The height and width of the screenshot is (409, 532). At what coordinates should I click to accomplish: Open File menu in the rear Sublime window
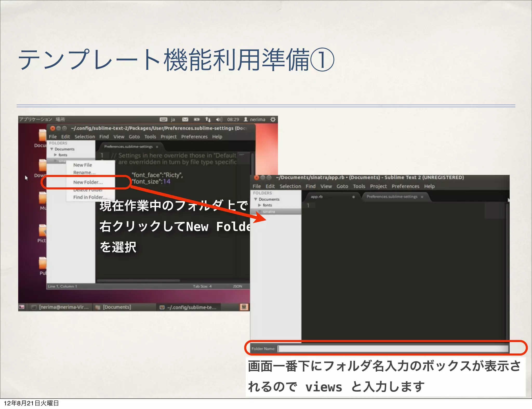click(x=53, y=137)
